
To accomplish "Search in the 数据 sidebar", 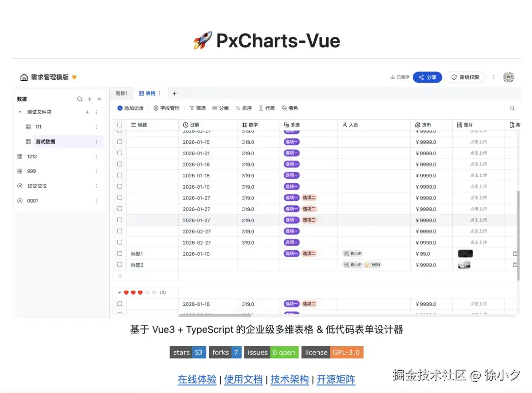I will click(80, 99).
